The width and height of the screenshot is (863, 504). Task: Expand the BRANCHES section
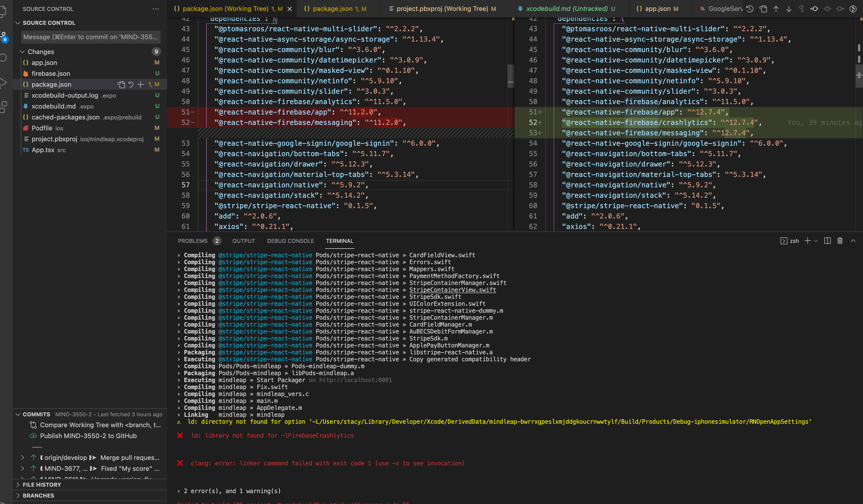coord(18,495)
